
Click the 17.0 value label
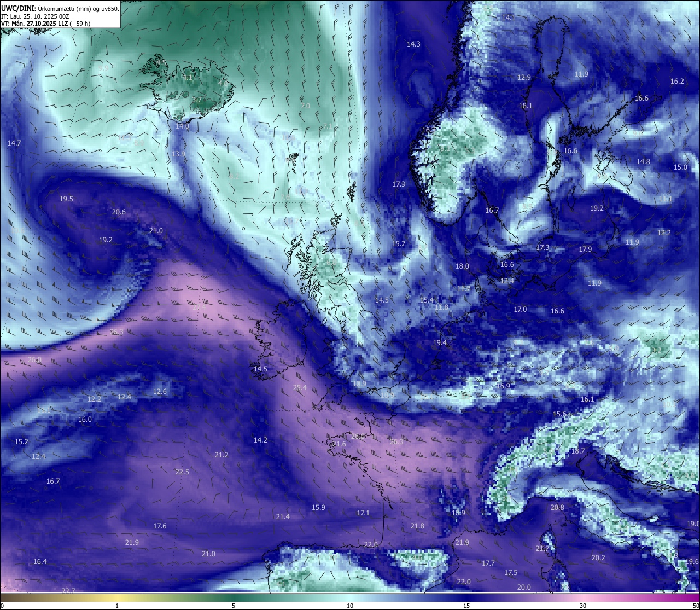click(x=520, y=310)
